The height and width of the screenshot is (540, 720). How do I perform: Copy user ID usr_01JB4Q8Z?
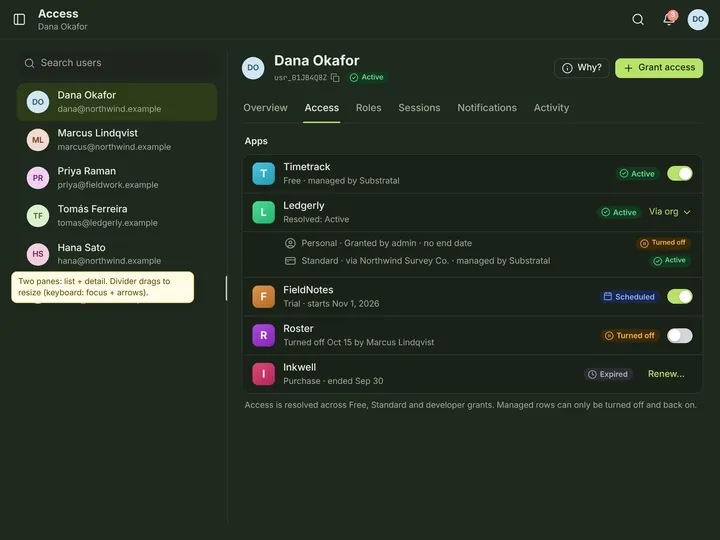[335, 78]
